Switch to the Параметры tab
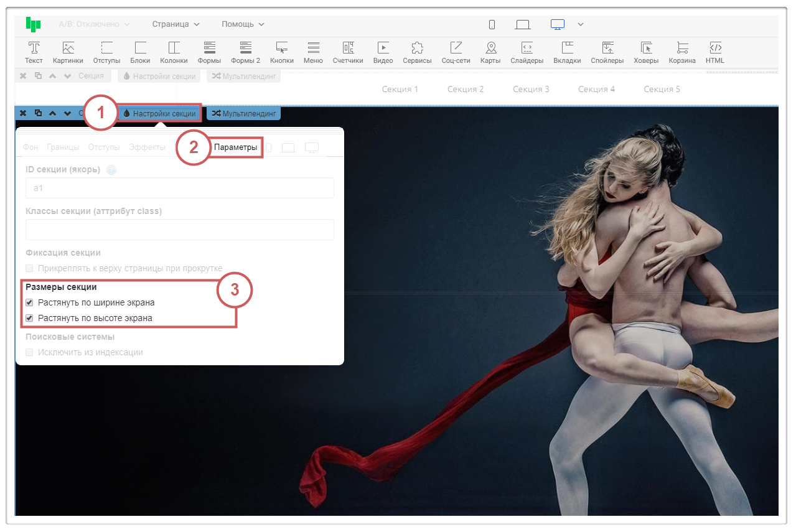Viewport: 796px width, 532px height. pos(235,147)
